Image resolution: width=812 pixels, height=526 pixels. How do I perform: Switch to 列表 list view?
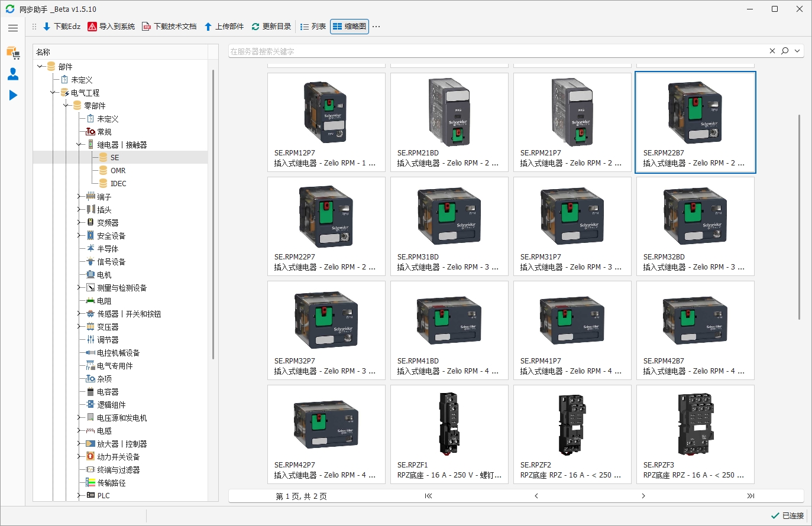313,27
